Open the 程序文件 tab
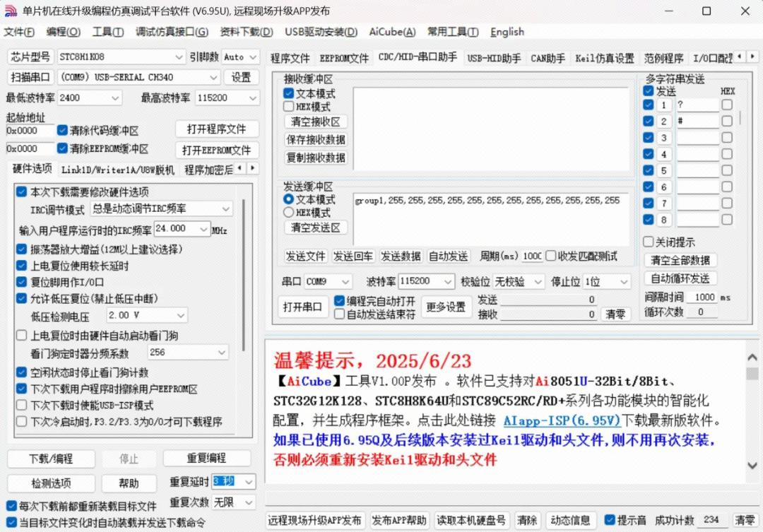The width and height of the screenshot is (763, 532). pyautogui.click(x=290, y=59)
